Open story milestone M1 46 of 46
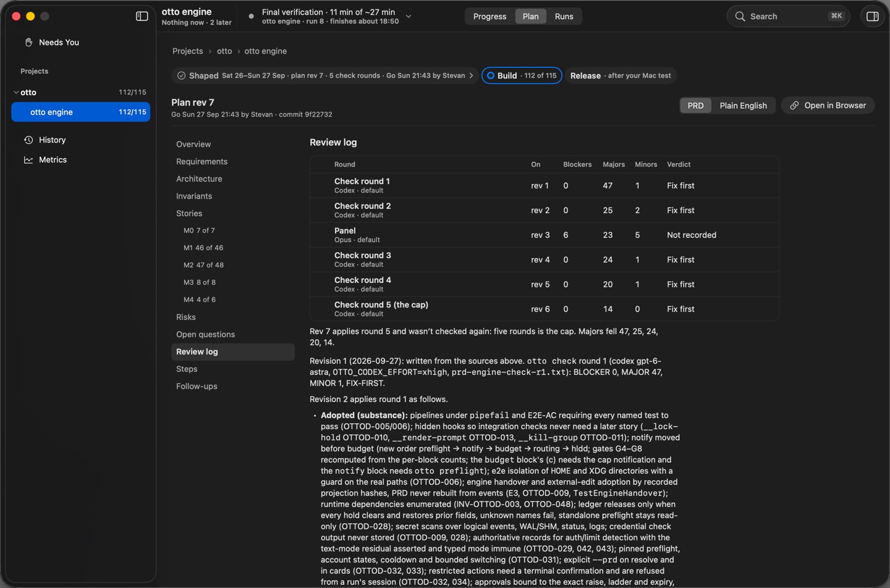 click(232, 248)
